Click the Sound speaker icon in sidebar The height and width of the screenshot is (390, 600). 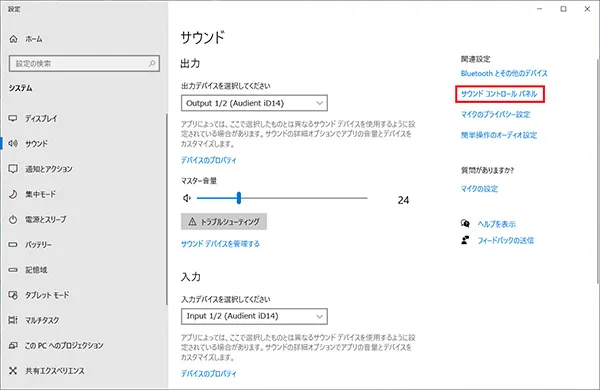tap(13, 144)
